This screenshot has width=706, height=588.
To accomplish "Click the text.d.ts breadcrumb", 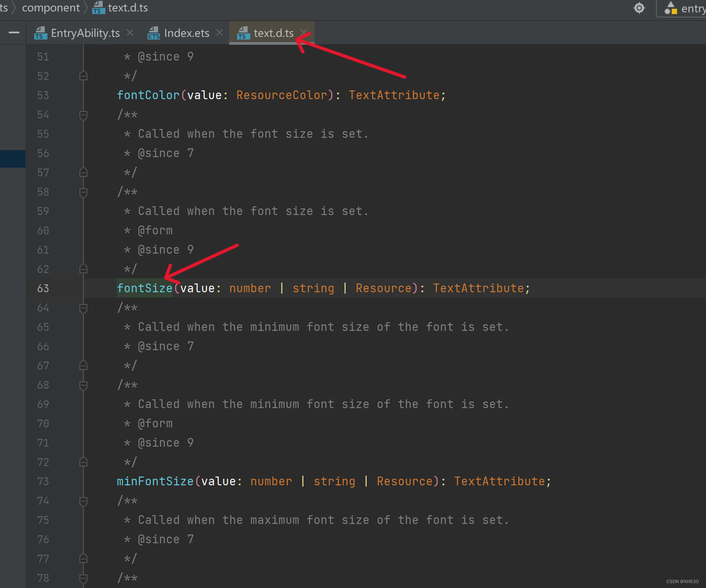I will (128, 8).
